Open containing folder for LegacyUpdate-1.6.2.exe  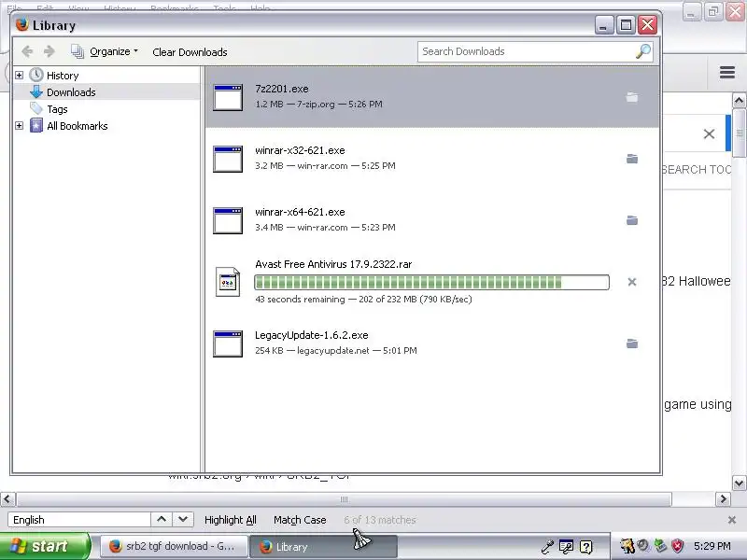click(x=632, y=343)
